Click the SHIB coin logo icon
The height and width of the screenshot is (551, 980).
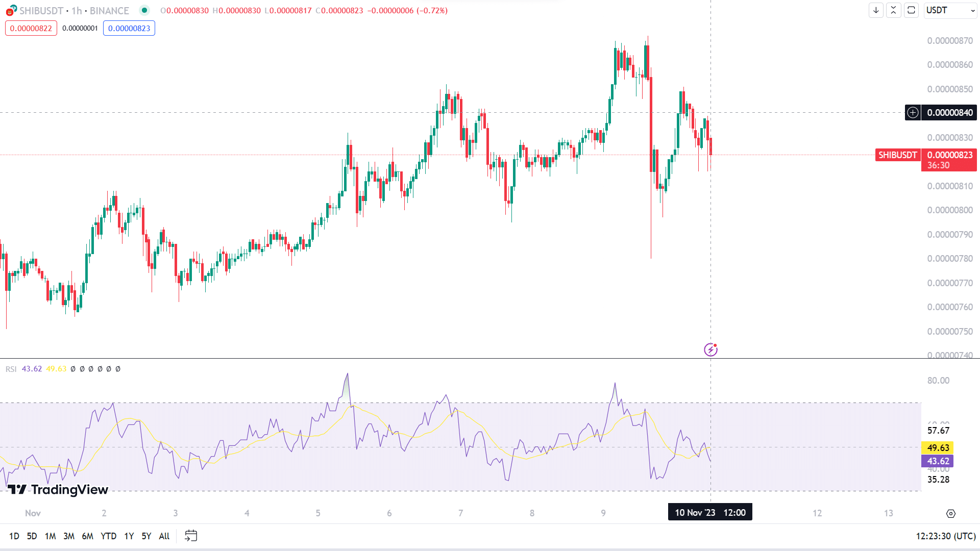click(11, 10)
